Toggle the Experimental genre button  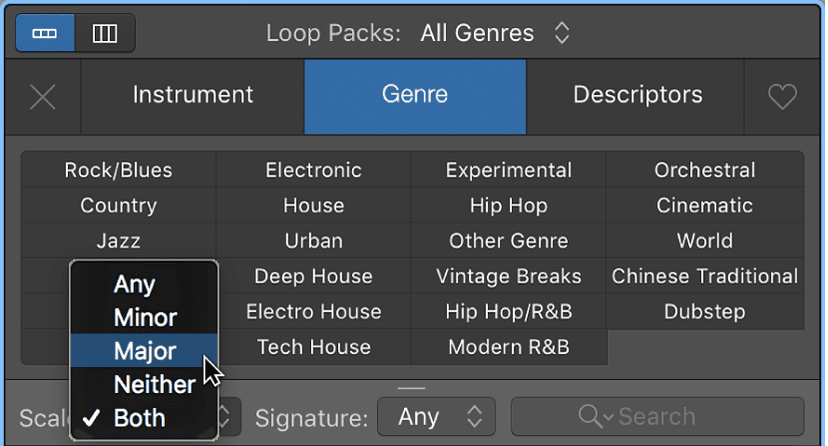[x=509, y=170]
